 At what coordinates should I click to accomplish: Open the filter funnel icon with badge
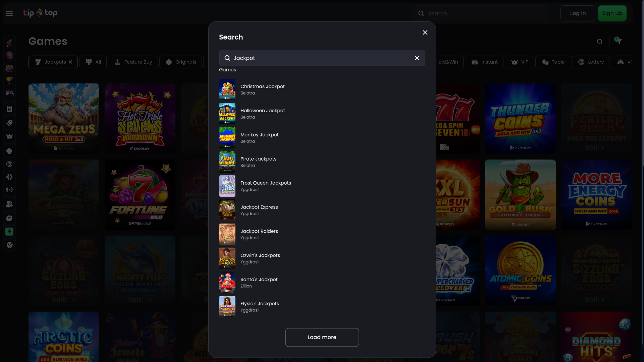[618, 41]
